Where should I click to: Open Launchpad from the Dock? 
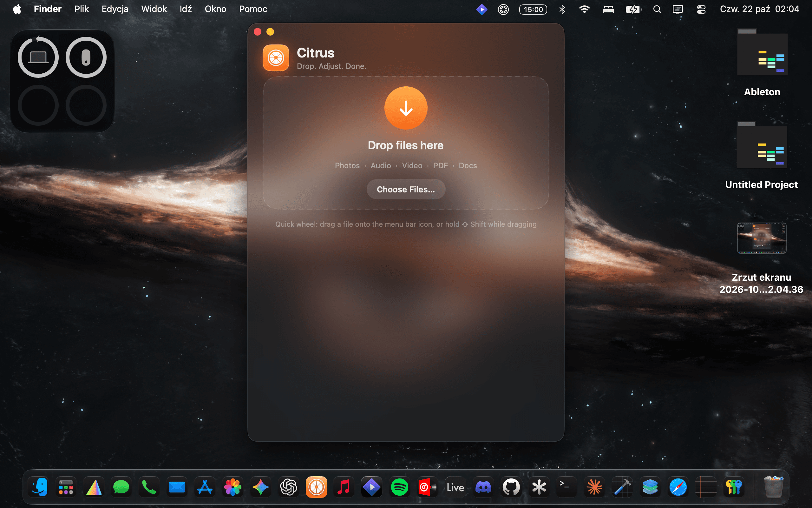point(66,487)
